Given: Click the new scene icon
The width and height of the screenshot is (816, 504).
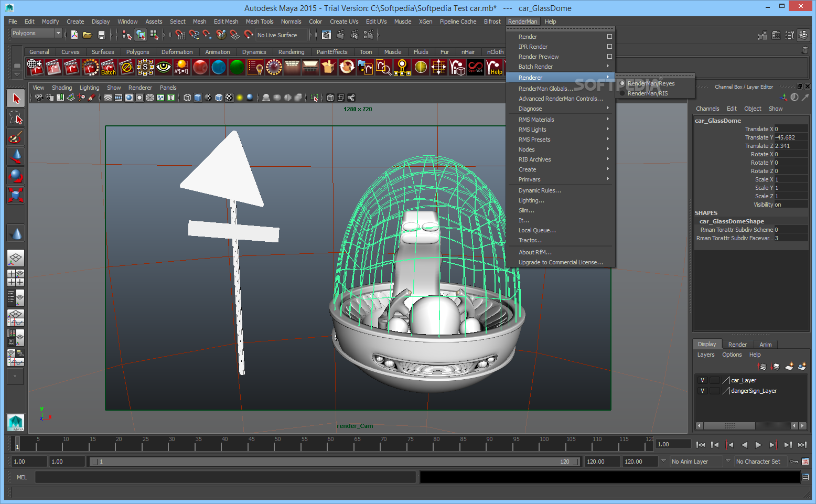Looking at the screenshot, I should pyautogui.click(x=74, y=35).
